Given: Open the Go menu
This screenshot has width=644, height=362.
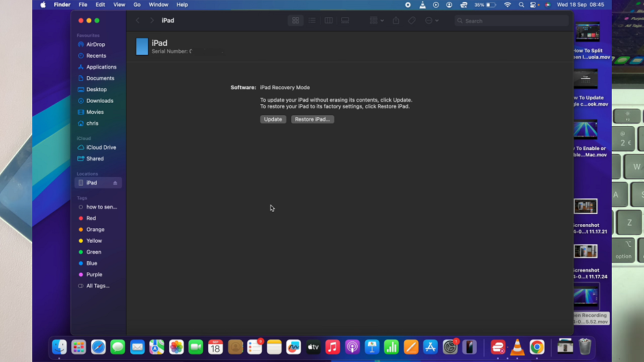Looking at the screenshot, I should [137, 5].
